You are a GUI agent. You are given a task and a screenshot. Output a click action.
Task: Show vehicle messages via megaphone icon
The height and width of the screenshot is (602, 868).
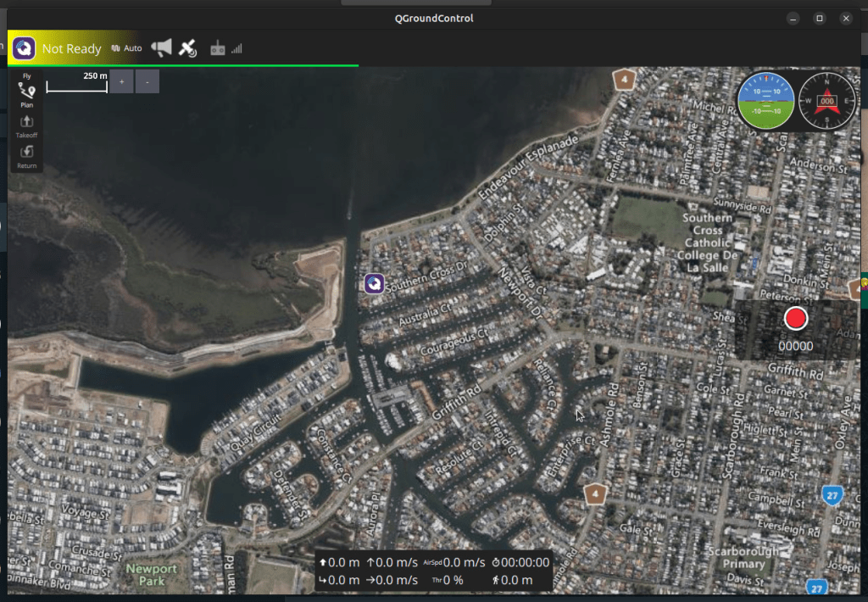click(161, 47)
